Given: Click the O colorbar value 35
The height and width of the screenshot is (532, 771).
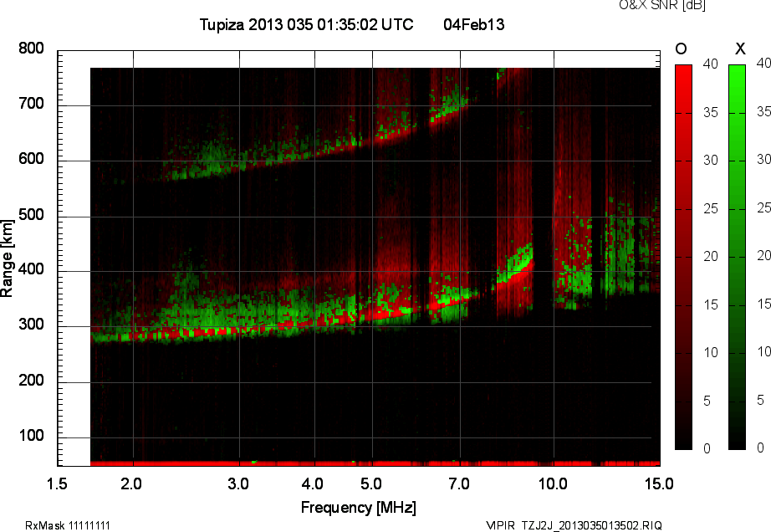Looking at the screenshot, I should [x=711, y=113].
